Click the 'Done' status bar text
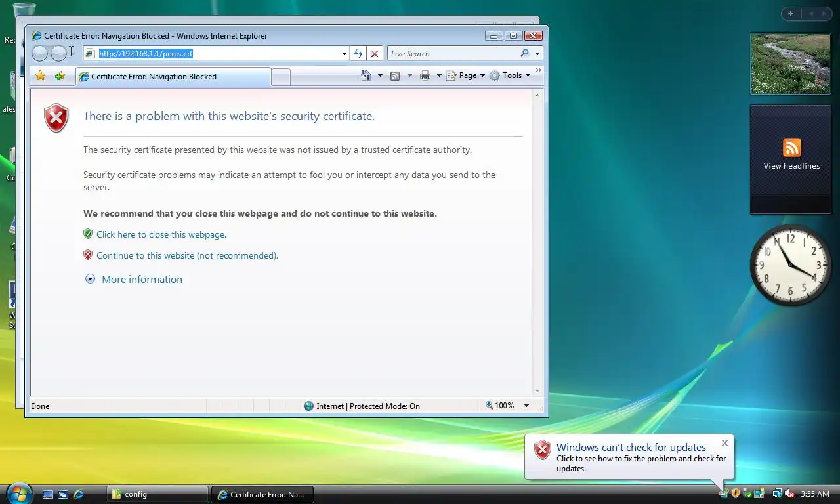 [40, 406]
